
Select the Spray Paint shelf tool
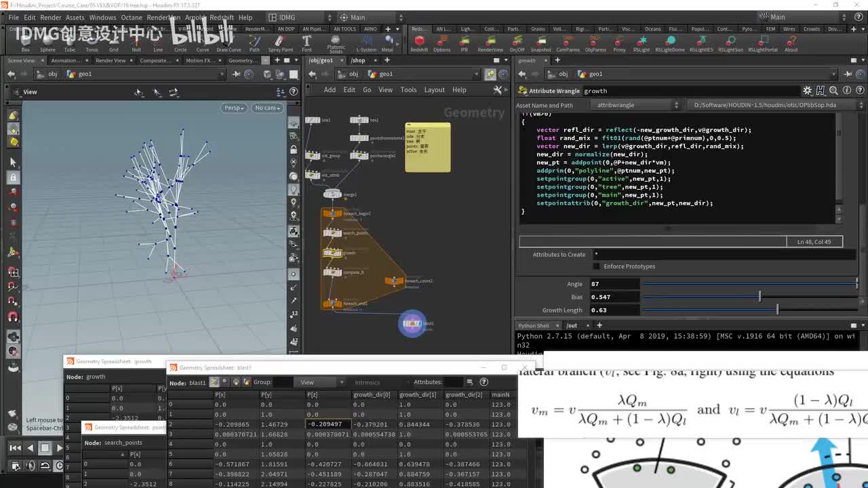point(280,42)
